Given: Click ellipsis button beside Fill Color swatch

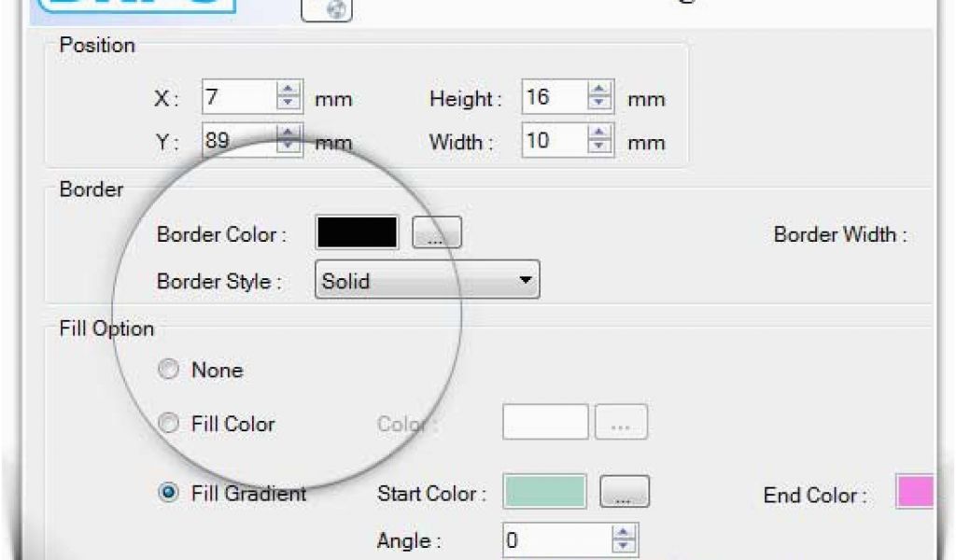Looking at the screenshot, I should pyautogui.click(x=622, y=423).
